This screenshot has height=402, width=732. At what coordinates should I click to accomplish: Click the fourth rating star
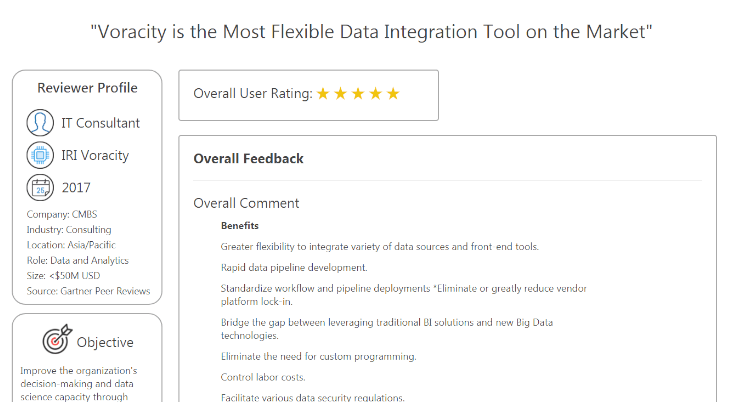click(376, 94)
